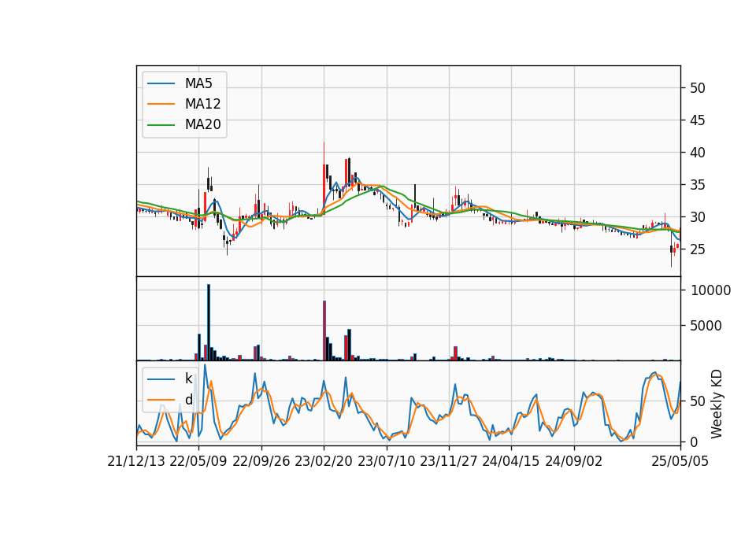756x543 pixels.
Task: Click the date label 24/04/15
Action: 511,461
